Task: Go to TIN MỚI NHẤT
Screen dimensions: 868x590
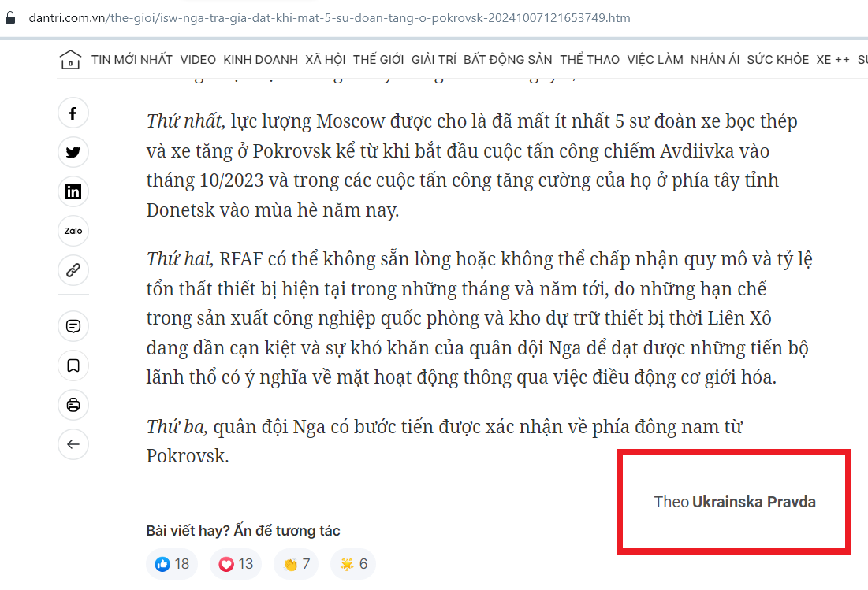Action: (x=132, y=60)
